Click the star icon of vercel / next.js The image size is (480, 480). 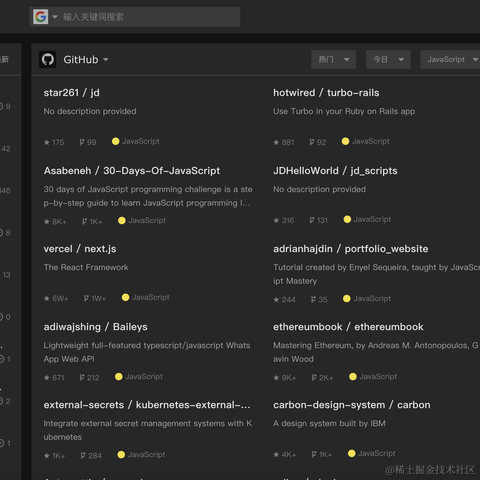47,298
